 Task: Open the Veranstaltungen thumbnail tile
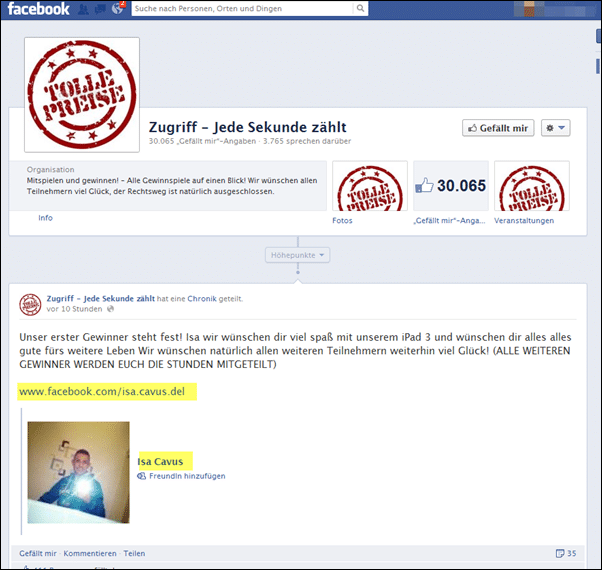point(532,186)
